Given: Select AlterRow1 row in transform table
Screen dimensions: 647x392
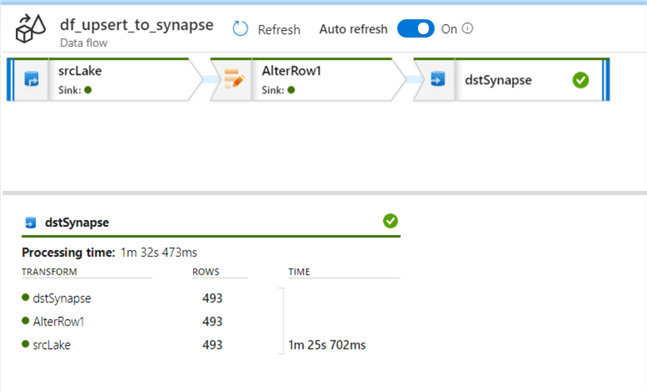Looking at the screenshot, I should [x=211, y=321].
